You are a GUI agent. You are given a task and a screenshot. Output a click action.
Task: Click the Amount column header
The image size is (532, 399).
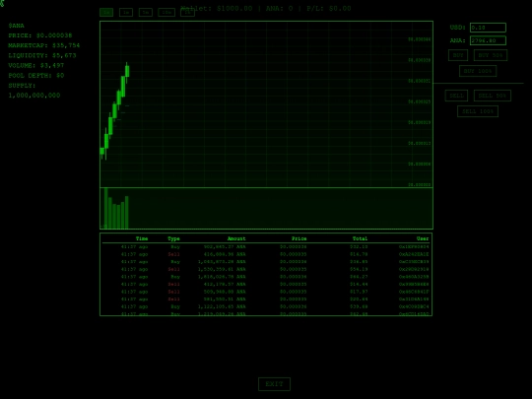pos(236,238)
